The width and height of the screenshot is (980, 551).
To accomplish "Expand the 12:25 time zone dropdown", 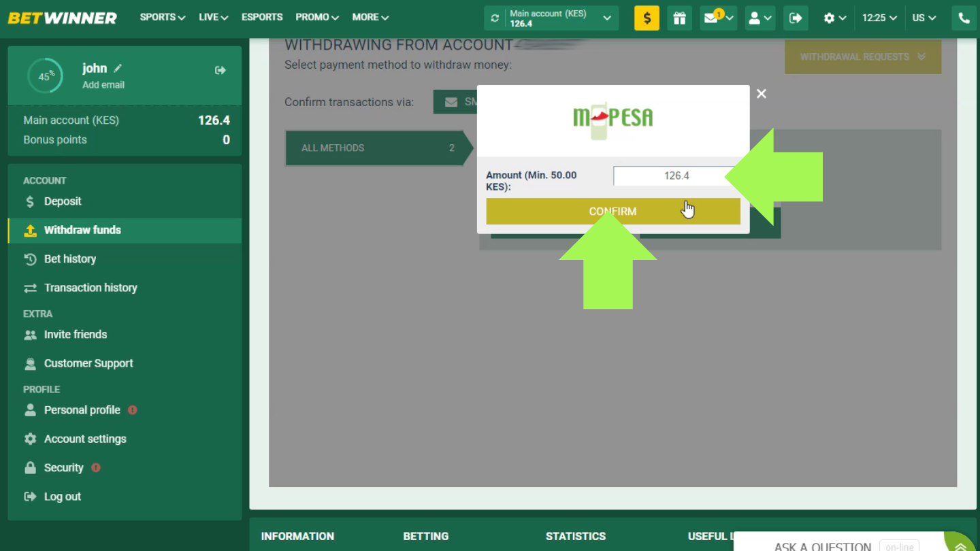I will click(x=879, y=18).
